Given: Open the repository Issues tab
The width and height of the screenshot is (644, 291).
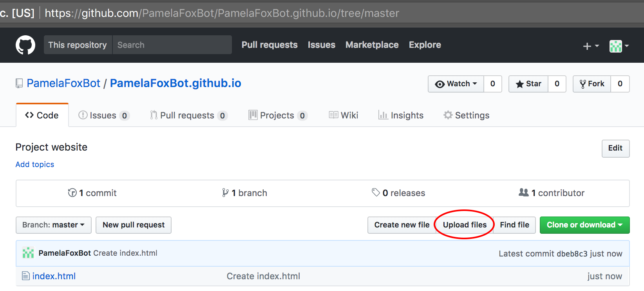Looking at the screenshot, I should (x=104, y=115).
